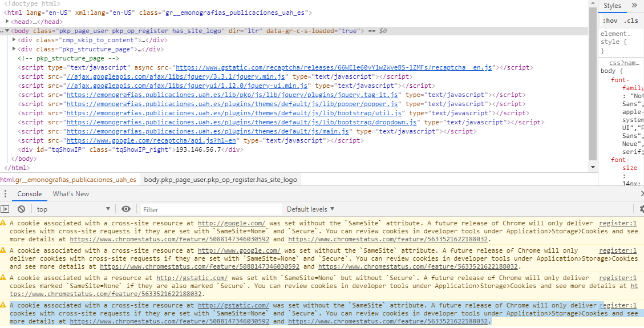This screenshot has height=328, width=644.
Task: Select the closing html tag line
Action: [x=17, y=168]
